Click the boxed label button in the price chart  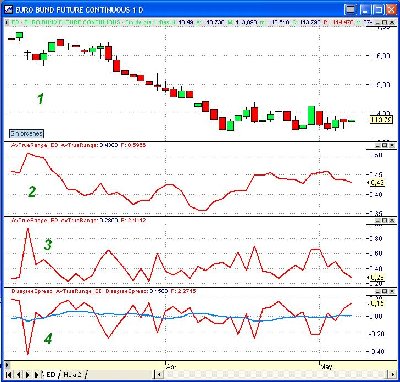point(26,134)
